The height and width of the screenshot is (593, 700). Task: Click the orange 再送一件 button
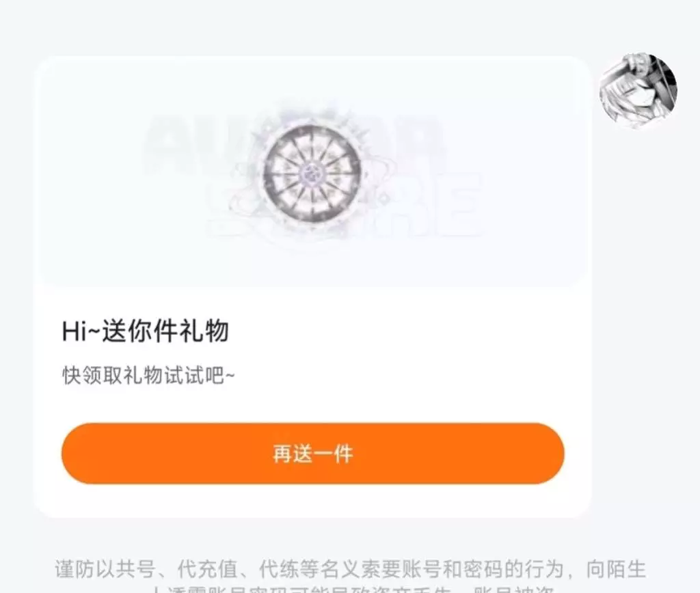[x=312, y=454]
